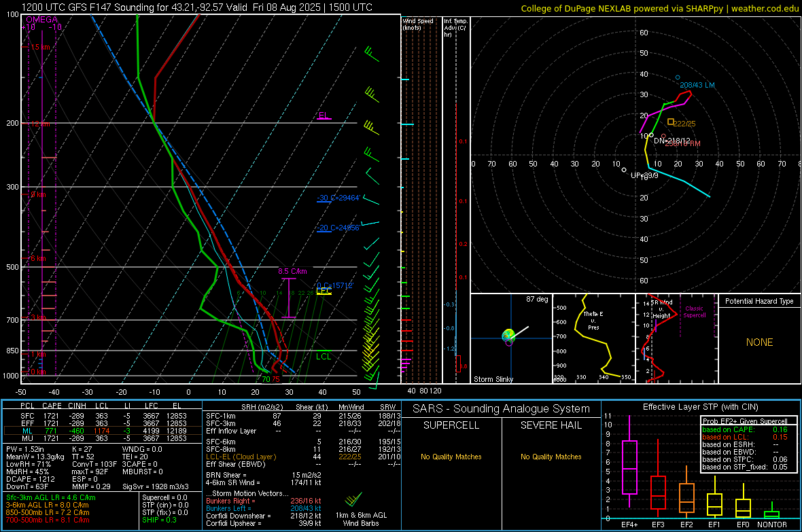Click the sounding title with valid time
This screenshot has height=532, width=802.
[x=197, y=7]
